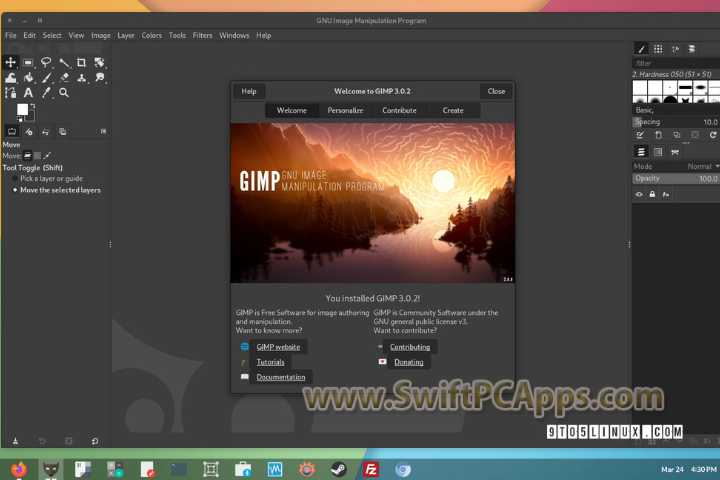Set Move mode to path
Viewport: 720px width, 480px height.
(x=47, y=156)
